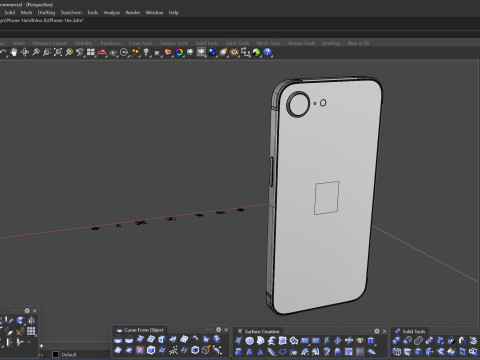
Task: Click the box icon in Curve From Object
Action: (151, 350)
